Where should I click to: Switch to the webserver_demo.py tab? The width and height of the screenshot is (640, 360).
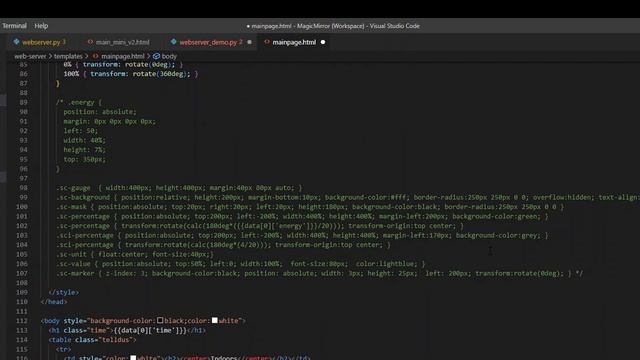pos(208,42)
